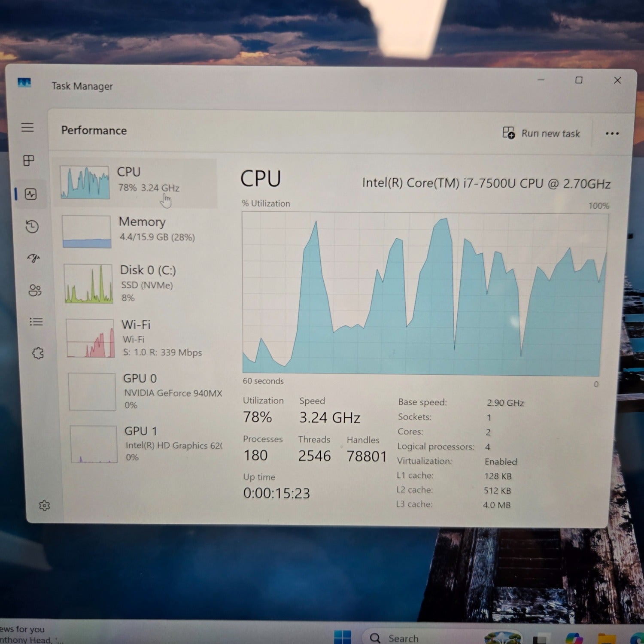Click the large 3.24 GHz speed value

330,417
